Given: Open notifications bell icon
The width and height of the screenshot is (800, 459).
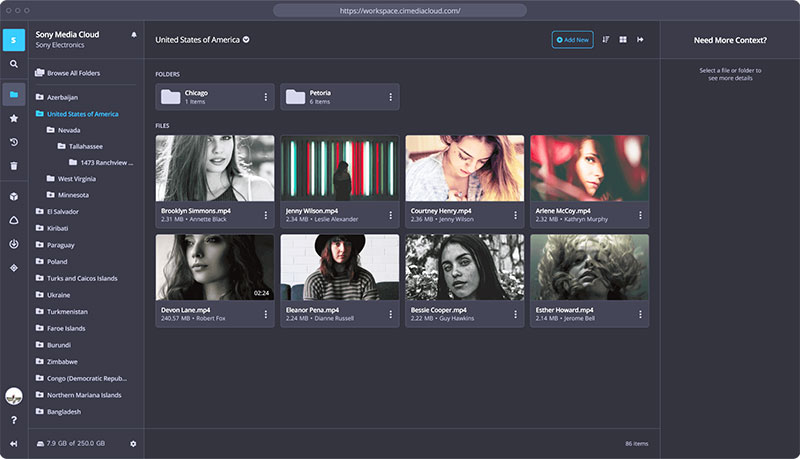Looking at the screenshot, I should pos(134,35).
